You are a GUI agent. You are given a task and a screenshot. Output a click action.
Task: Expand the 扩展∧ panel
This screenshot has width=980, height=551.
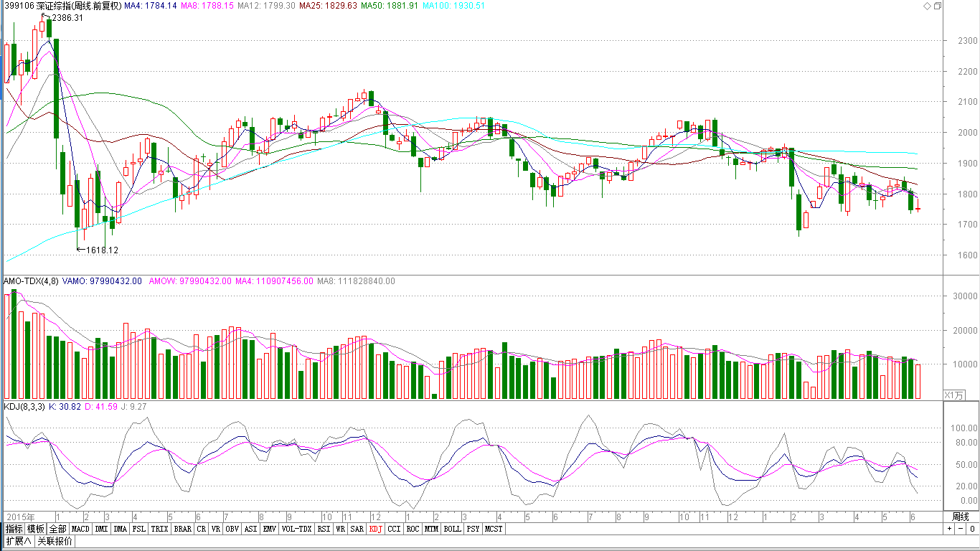click(x=19, y=541)
